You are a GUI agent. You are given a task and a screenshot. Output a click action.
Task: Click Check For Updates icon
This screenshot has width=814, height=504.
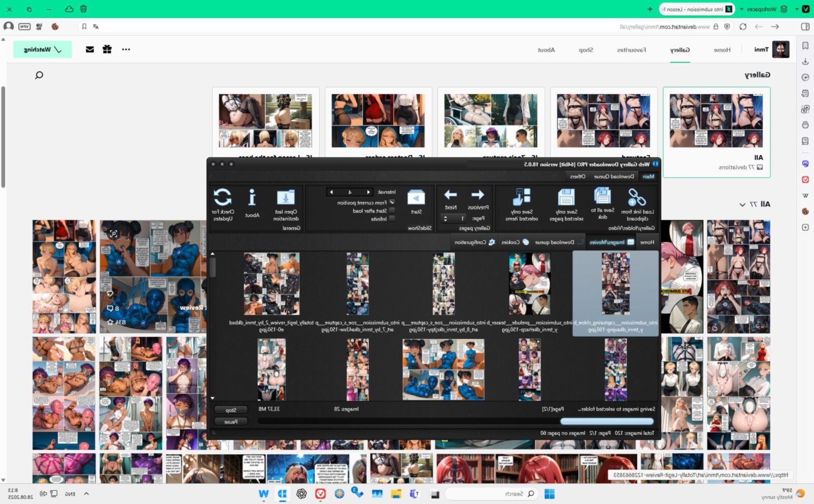point(222,197)
